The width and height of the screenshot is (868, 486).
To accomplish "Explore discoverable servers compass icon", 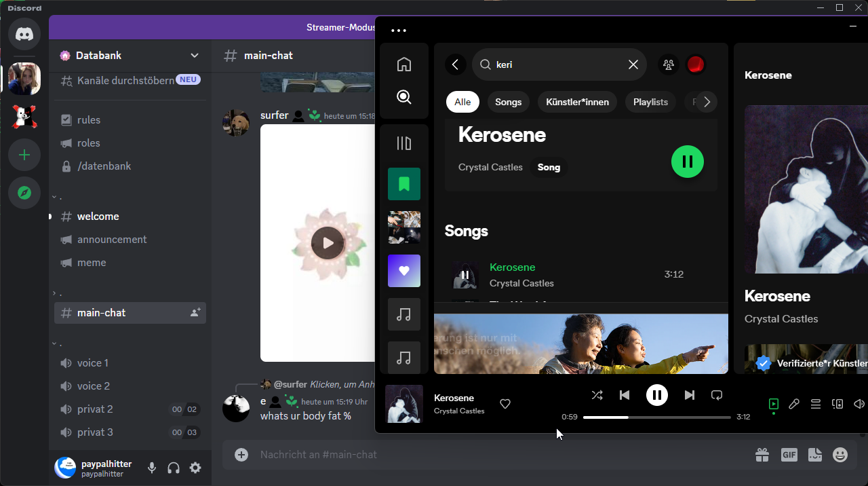I will (x=24, y=193).
